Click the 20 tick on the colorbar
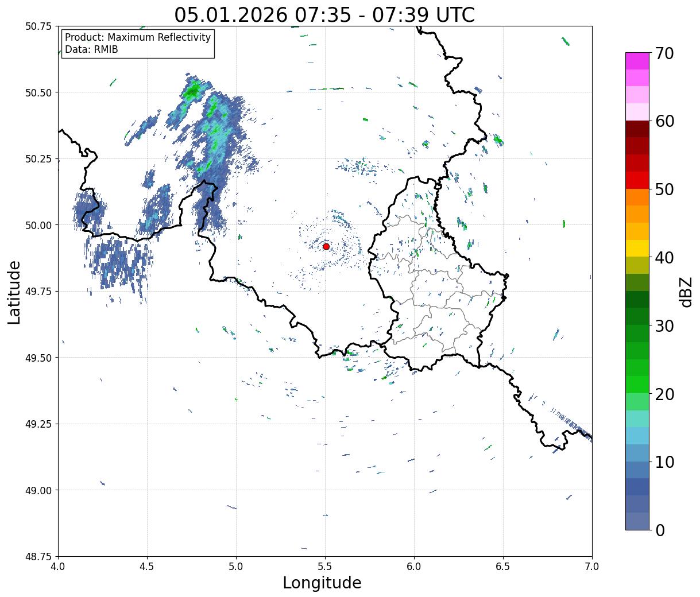The image size is (700, 597). pyautogui.click(x=664, y=394)
